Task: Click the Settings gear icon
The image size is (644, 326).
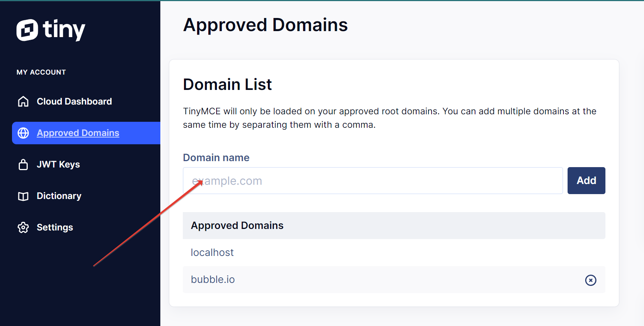Action: 23,227
